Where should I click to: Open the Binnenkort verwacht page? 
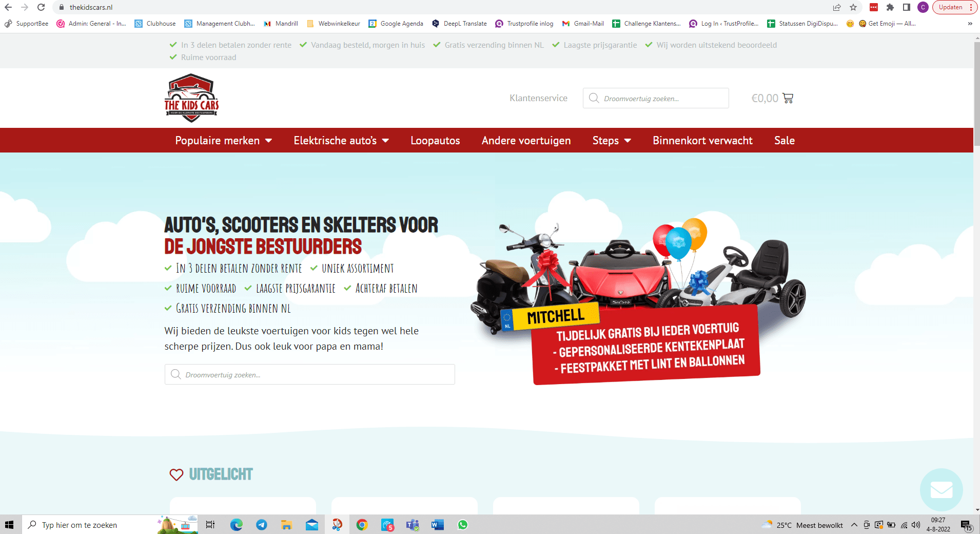coord(702,141)
